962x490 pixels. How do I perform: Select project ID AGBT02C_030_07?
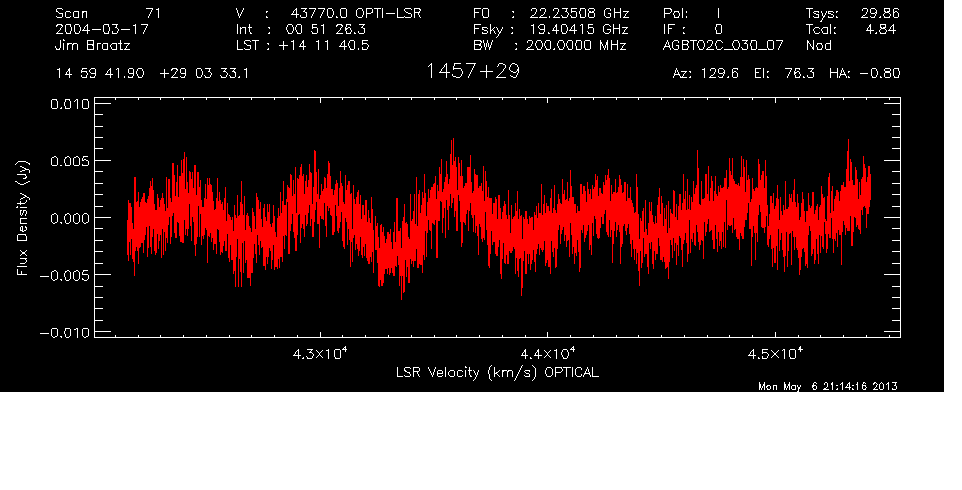(x=723, y=45)
